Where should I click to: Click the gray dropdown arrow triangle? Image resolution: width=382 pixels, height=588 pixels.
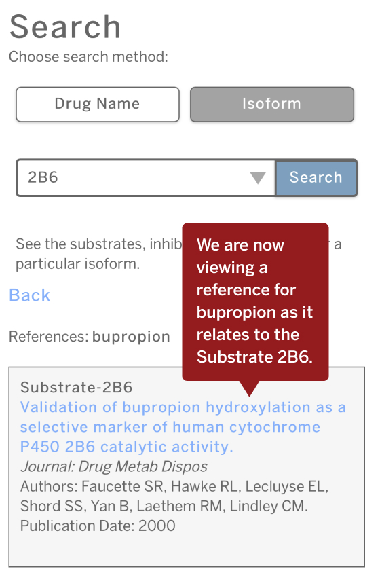tap(258, 177)
